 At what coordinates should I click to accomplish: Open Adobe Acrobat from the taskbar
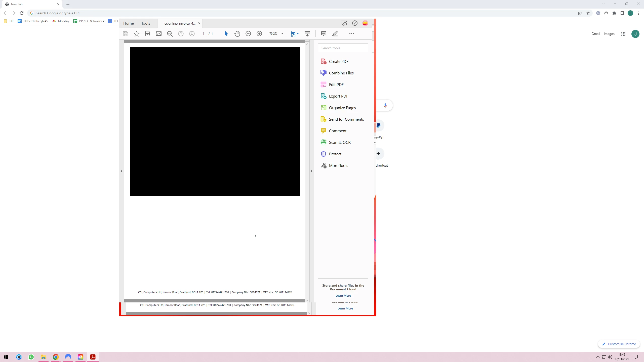tap(93, 357)
